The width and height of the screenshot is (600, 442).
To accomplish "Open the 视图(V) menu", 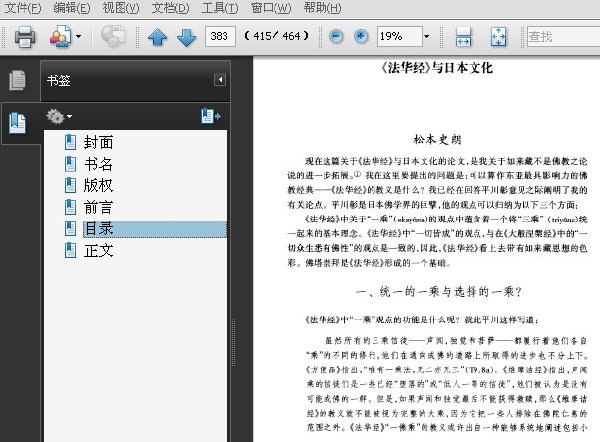I will [x=121, y=8].
